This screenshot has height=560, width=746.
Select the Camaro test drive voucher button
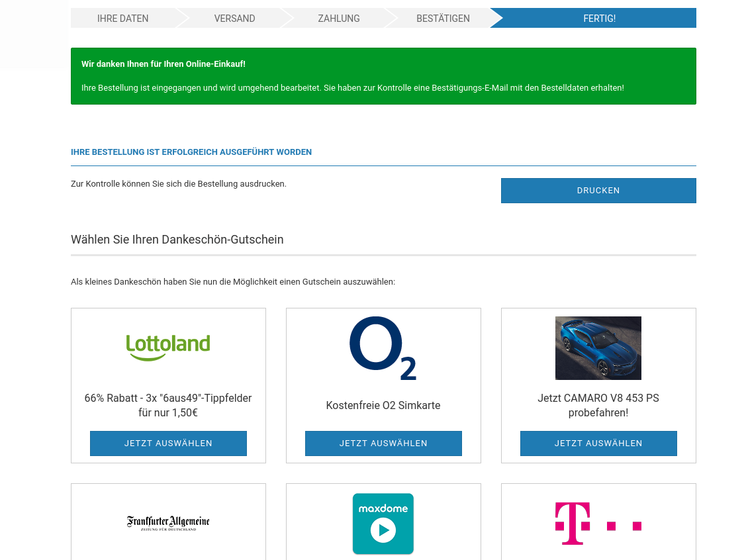click(x=598, y=443)
